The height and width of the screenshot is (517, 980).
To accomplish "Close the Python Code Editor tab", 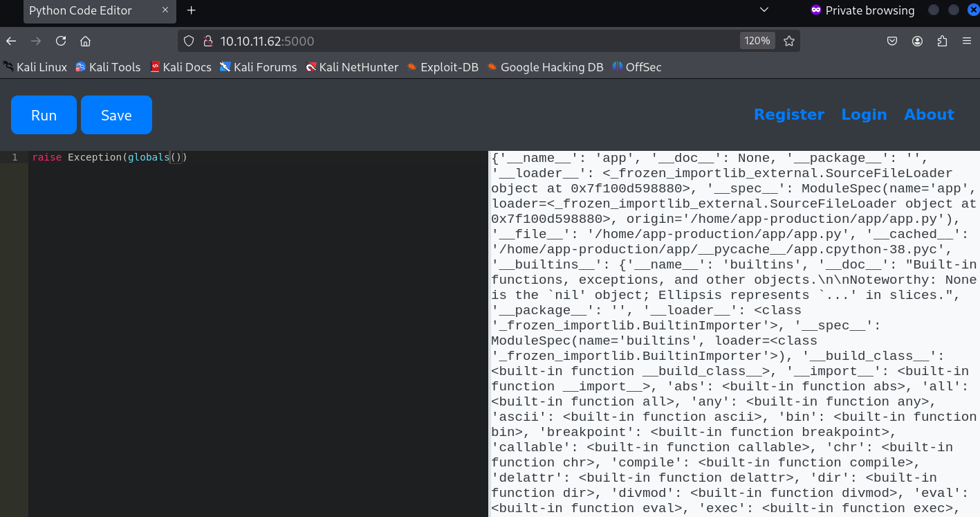I will [165, 10].
